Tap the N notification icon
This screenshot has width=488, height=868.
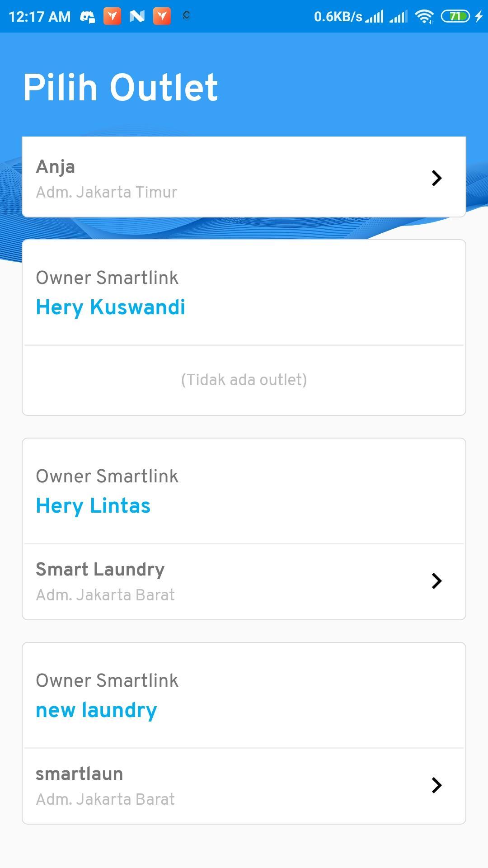click(137, 17)
